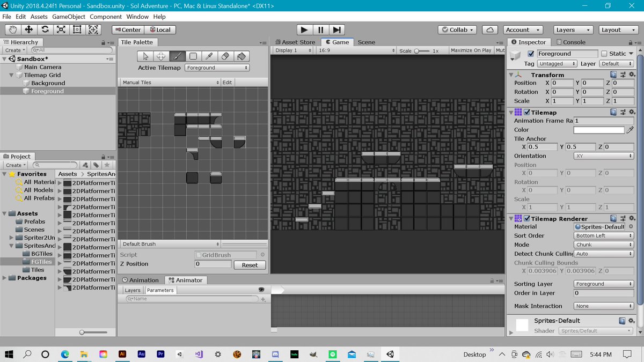
Task: Switch to the Console tab
Action: (570, 42)
